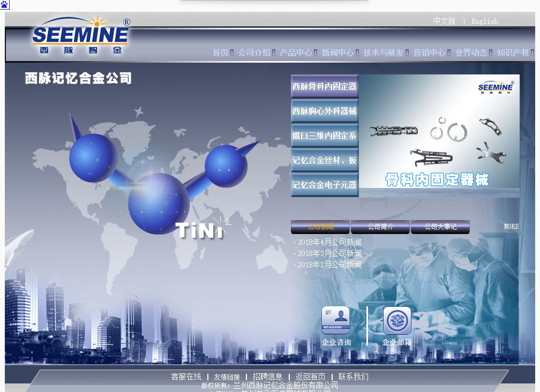Go to 首页 in the navigation bar
This screenshot has height=392, width=540.
[220, 52]
